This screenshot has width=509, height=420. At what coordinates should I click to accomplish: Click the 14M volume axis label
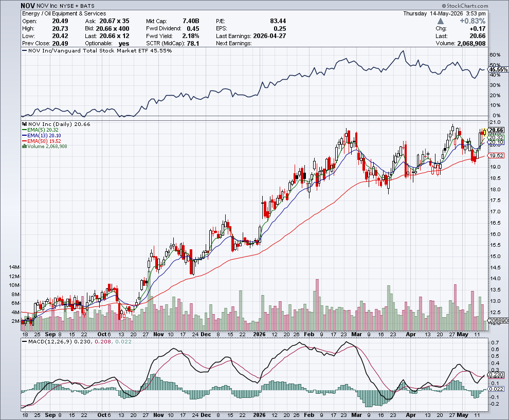[x=14, y=267]
